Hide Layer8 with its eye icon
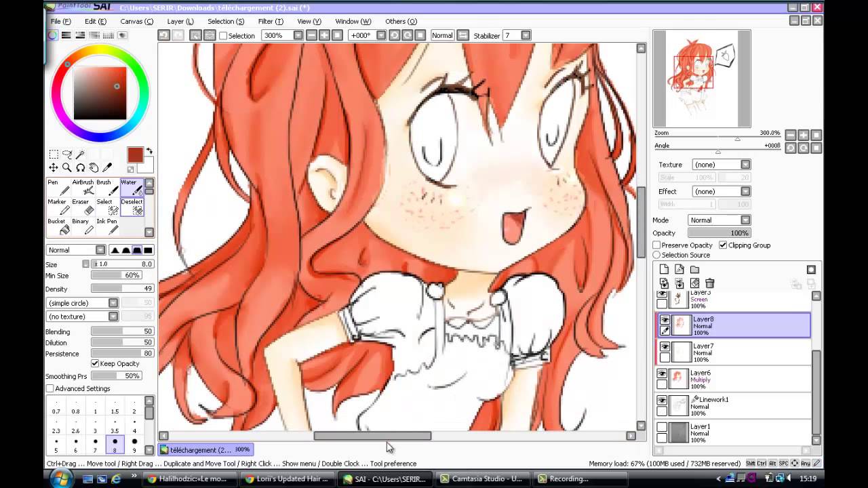 point(665,320)
